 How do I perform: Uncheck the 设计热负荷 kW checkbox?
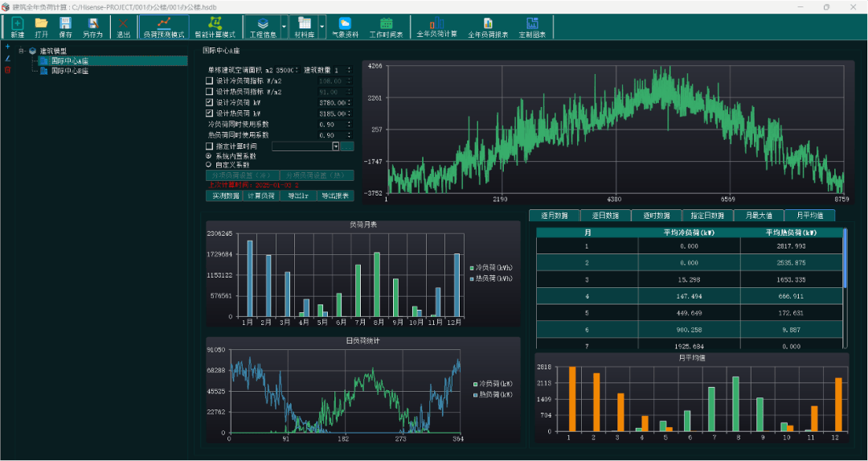click(210, 113)
